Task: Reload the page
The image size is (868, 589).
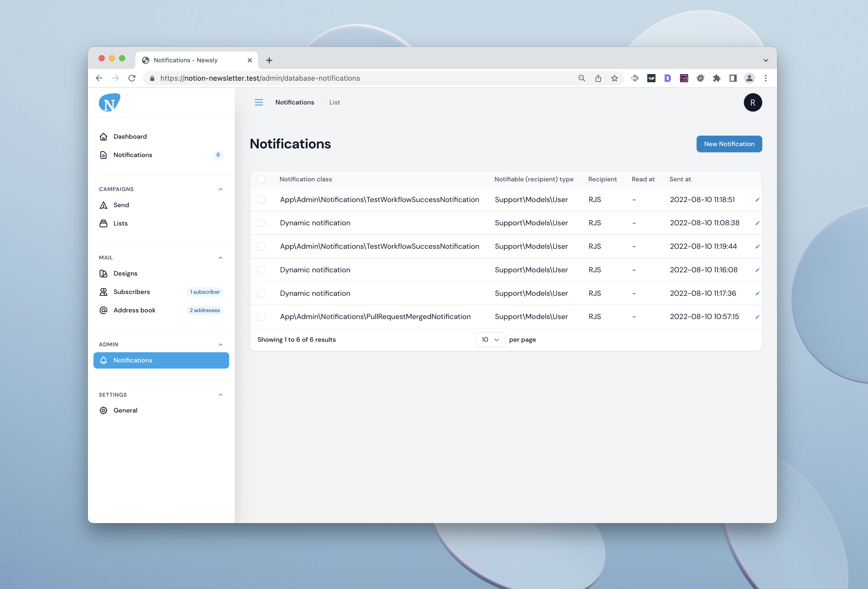Action: 132,78
